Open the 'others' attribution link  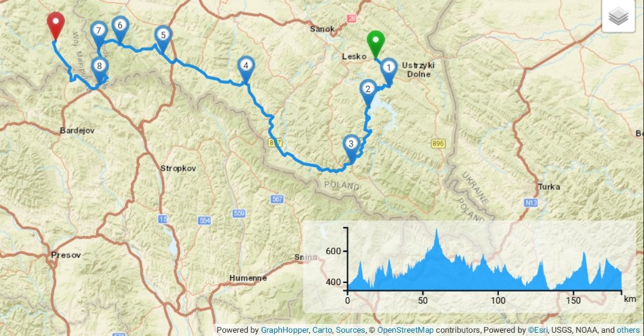pos(628,330)
